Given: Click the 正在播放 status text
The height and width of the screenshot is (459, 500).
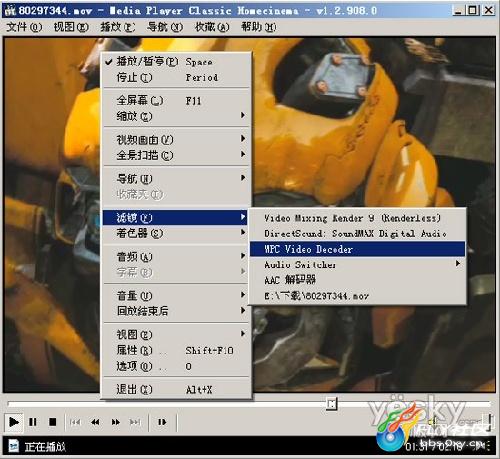Looking at the screenshot, I should 45,446.
